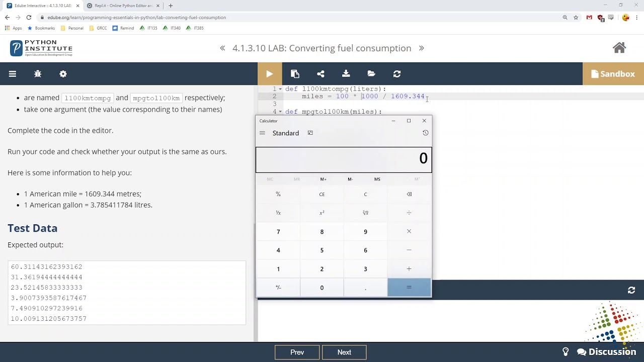Open the hamburger menu in course sidebar
This screenshot has width=644, height=362.
tap(13, 74)
